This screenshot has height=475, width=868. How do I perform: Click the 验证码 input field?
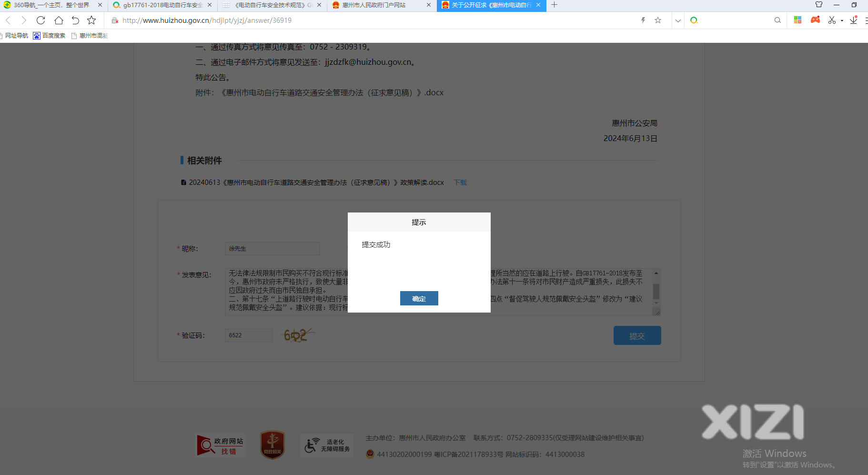point(249,335)
